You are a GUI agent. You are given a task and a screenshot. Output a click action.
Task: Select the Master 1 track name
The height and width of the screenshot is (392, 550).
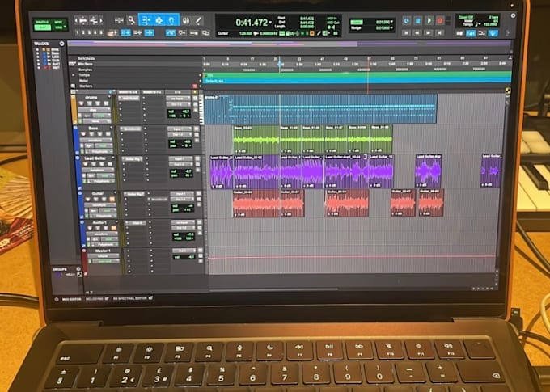[103, 251]
